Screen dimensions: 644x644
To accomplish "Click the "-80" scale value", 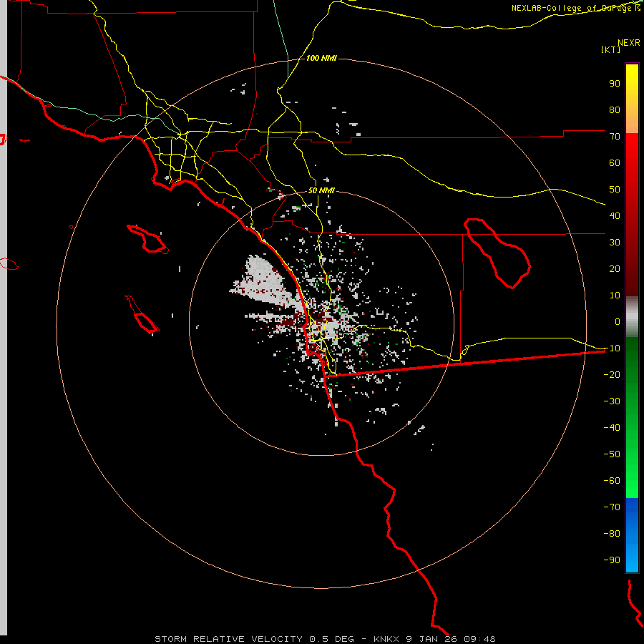I will (612, 534).
